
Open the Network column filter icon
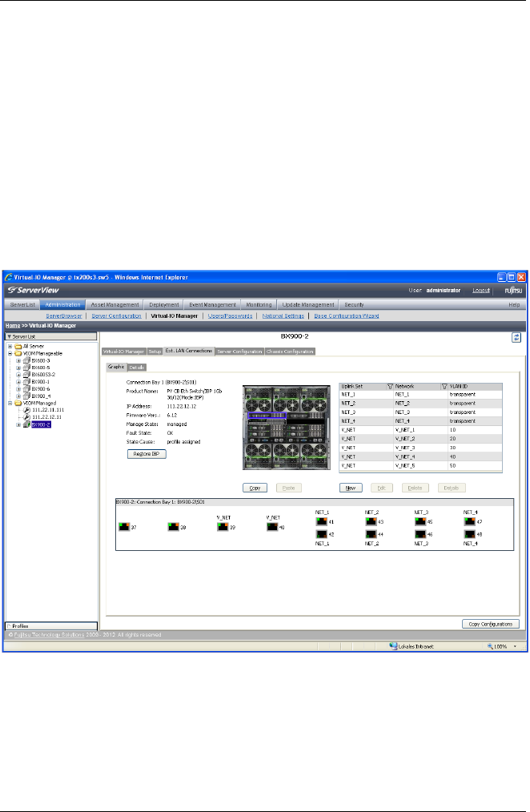click(444, 386)
